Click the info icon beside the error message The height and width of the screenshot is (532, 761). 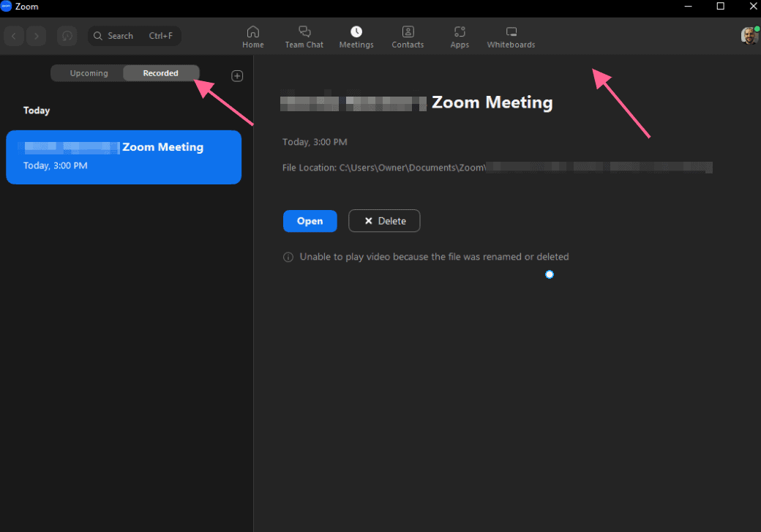(288, 258)
